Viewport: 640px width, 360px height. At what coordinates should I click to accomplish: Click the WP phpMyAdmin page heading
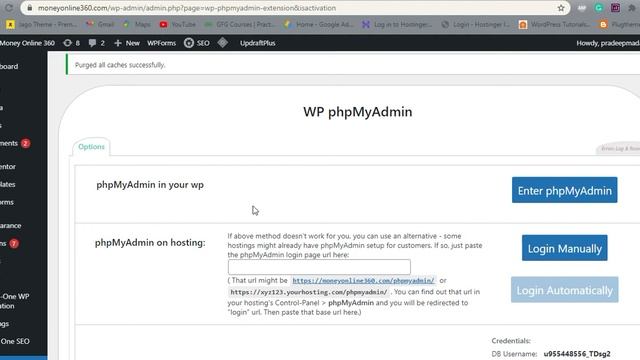click(358, 112)
